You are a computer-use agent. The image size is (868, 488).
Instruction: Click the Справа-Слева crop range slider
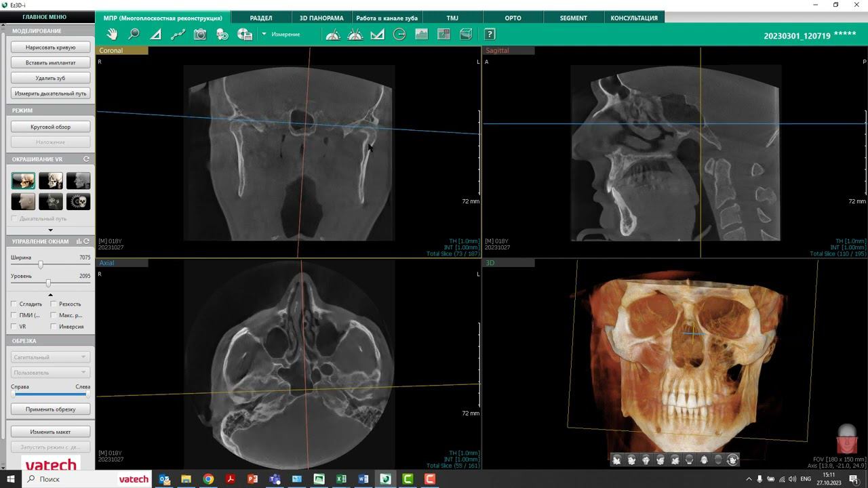click(50, 394)
